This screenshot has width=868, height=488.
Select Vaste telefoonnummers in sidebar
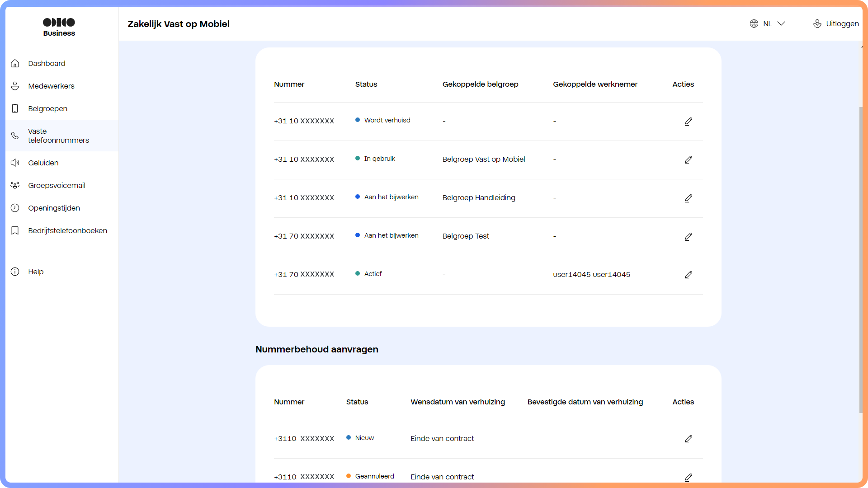58,136
